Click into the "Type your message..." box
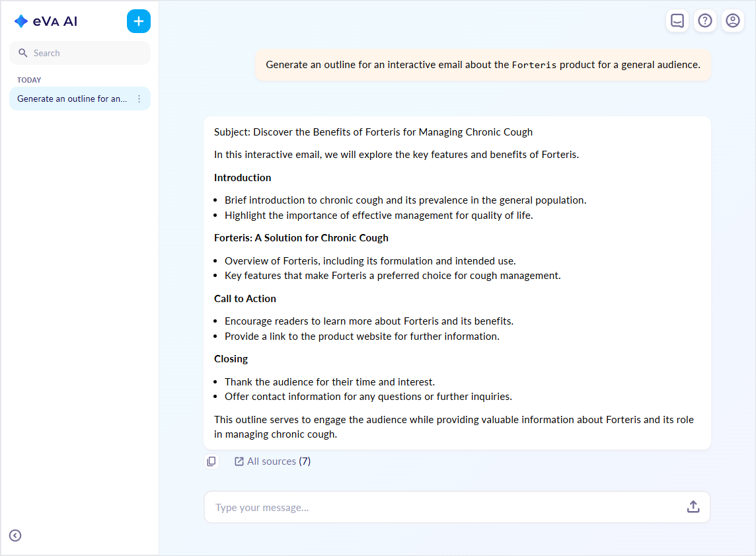 point(443,508)
